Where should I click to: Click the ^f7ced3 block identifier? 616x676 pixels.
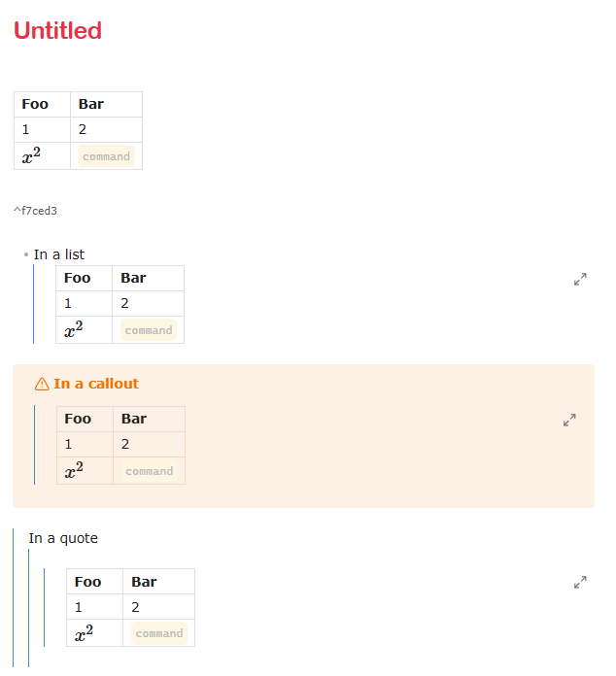coord(35,210)
